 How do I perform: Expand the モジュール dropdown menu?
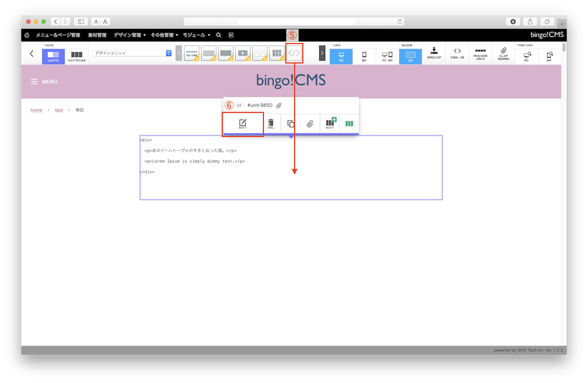click(x=196, y=35)
